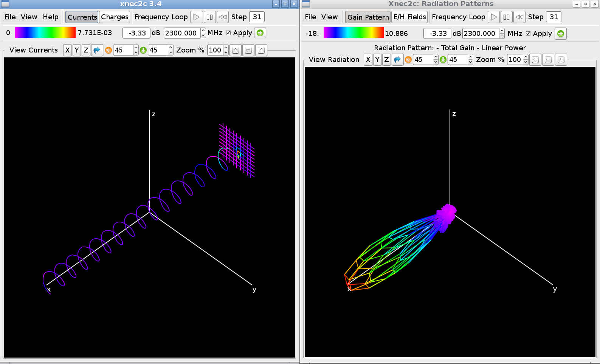
Task: Reset zoom to 100% in View Radiation
Action: click(x=561, y=60)
